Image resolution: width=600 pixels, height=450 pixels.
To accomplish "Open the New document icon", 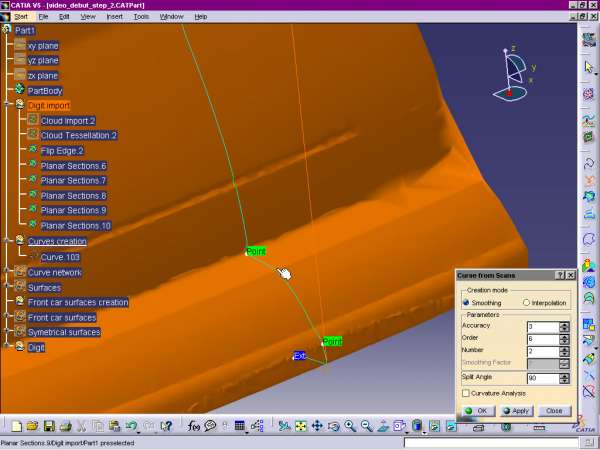I will tap(15, 427).
